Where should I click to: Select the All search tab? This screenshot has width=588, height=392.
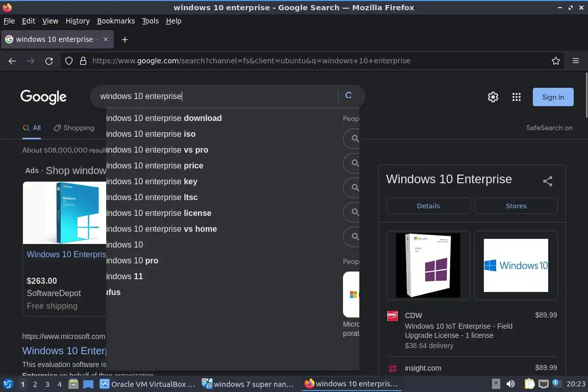click(x=32, y=128)
